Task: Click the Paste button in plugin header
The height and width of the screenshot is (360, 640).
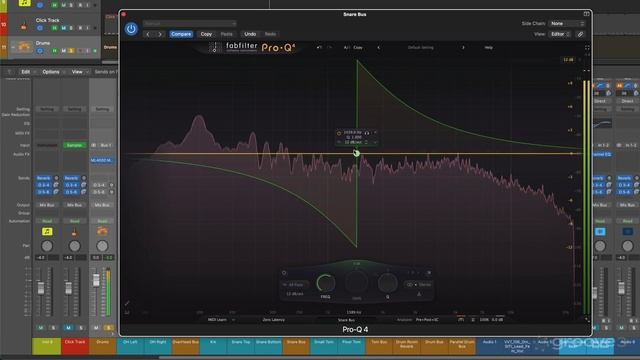Action: click(x=227, y=34)
